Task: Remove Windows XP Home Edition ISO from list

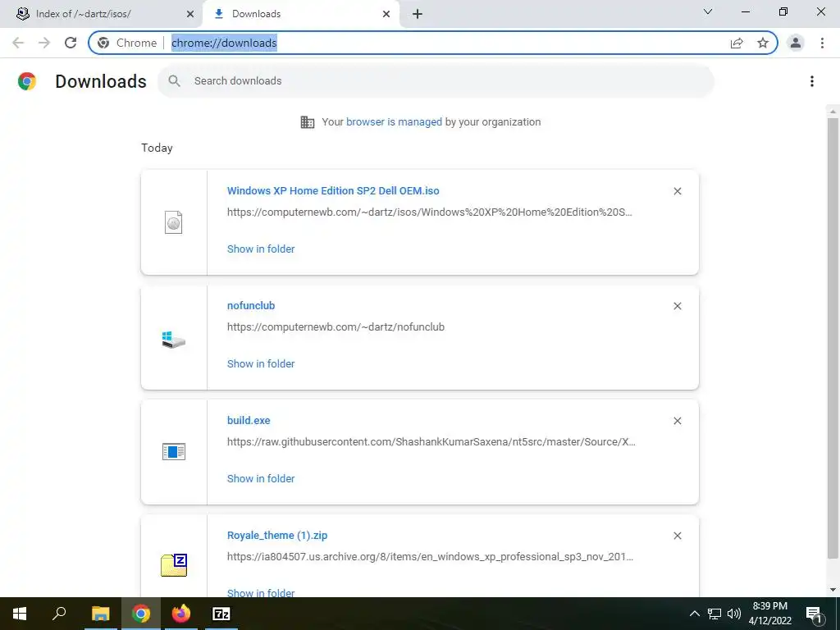Action: (x=677, y=191)
